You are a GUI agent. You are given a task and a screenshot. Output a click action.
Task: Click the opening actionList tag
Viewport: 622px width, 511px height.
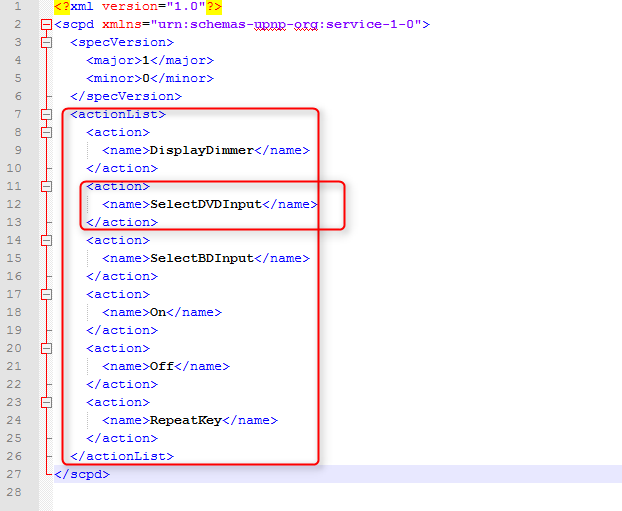[x=118, y=115]
